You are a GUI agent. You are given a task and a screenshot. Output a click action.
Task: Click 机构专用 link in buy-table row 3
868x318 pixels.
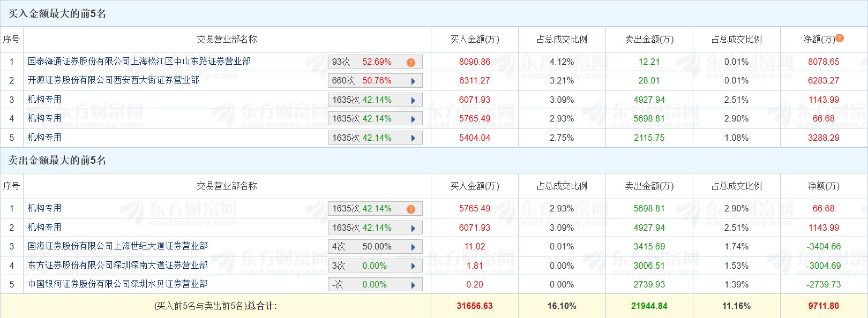point(44,100)
